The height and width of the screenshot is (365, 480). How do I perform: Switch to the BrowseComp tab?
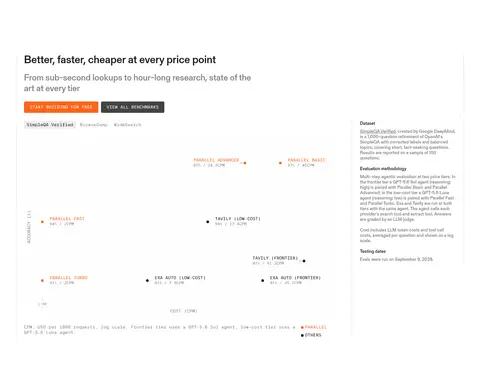tap(94, 125)
